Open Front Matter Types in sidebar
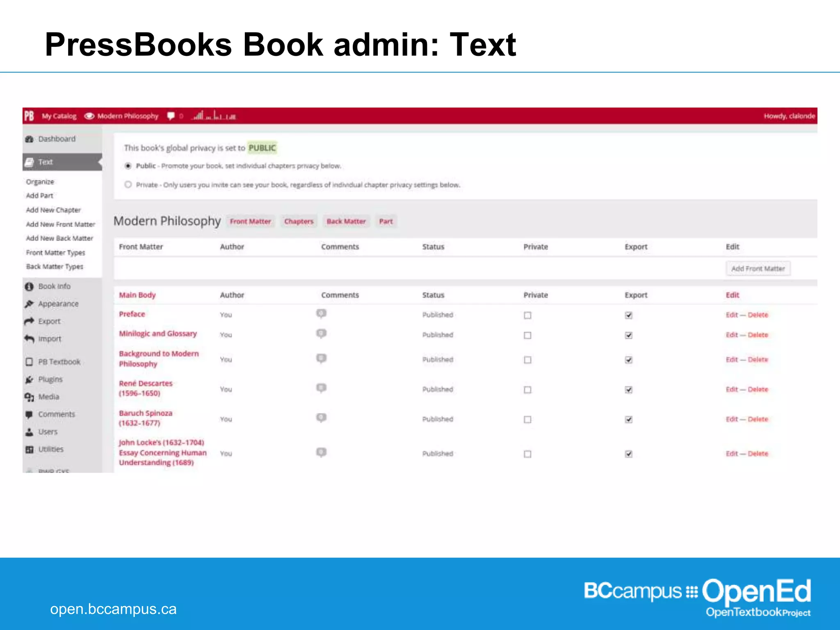The height and width of the screenshot is (630, 840). pos(55,253)
